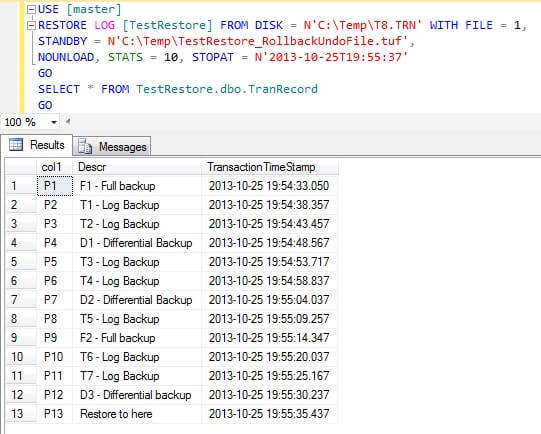The height and width of the screenshot is (434, 541).
Task: Select cell 'D2 - Differential Backup'
Action: tap(137, 300)
